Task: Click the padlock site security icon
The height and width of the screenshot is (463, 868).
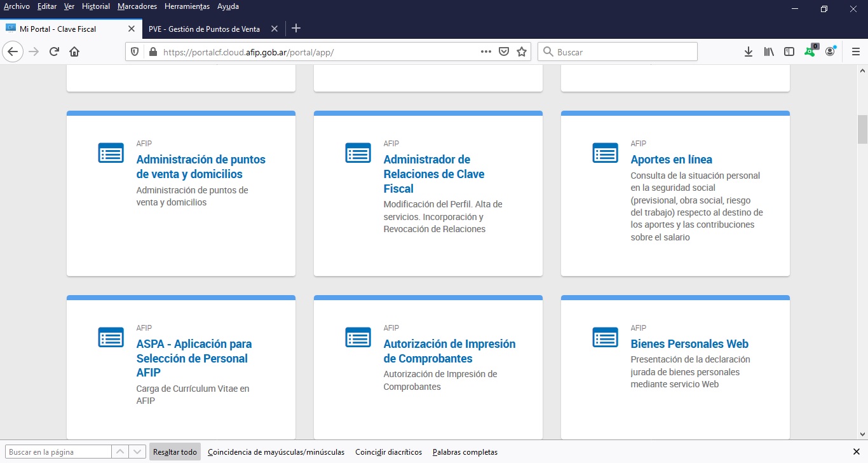Action: [x=152, y=52]
